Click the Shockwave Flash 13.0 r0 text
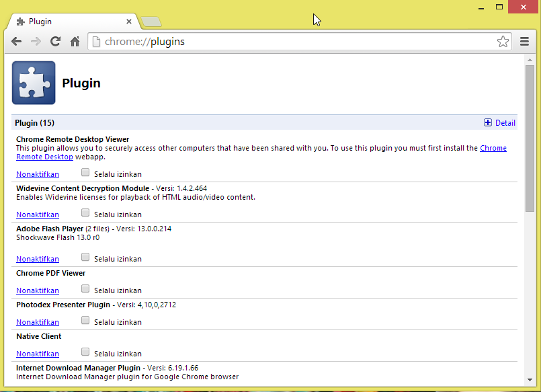541x392 pixels. tap(58, 237)
